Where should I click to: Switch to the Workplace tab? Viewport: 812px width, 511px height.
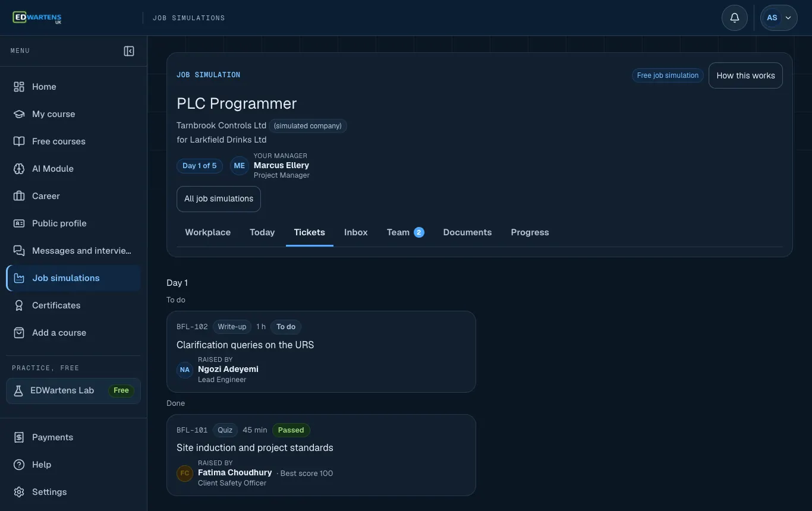click(207, 232)
